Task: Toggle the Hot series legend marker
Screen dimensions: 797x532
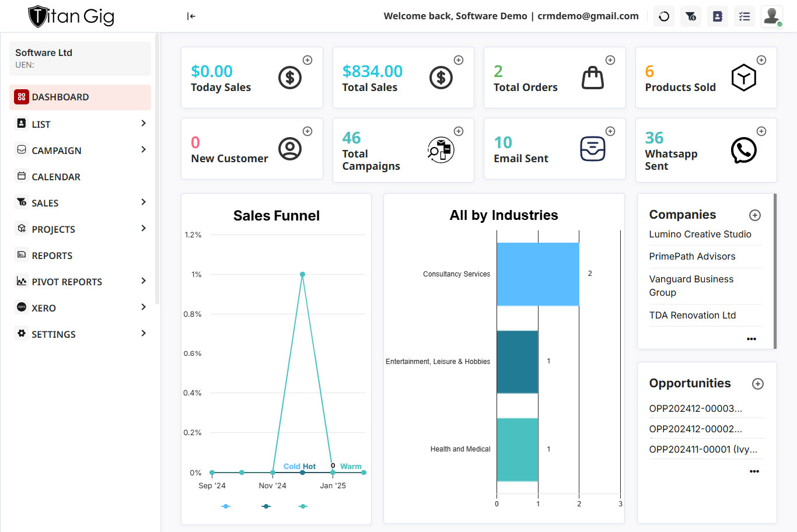Action: 266,506
